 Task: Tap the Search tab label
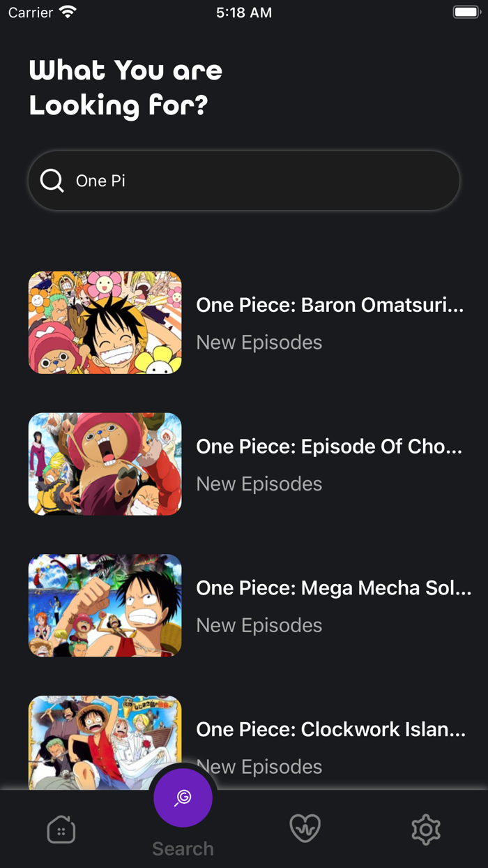(x=183, y=848)
